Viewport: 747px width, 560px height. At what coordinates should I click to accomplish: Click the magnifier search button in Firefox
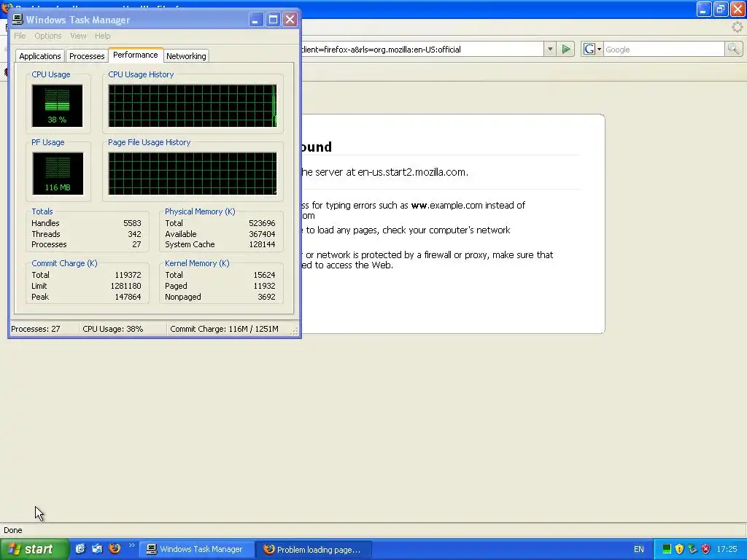click(733, 49)
